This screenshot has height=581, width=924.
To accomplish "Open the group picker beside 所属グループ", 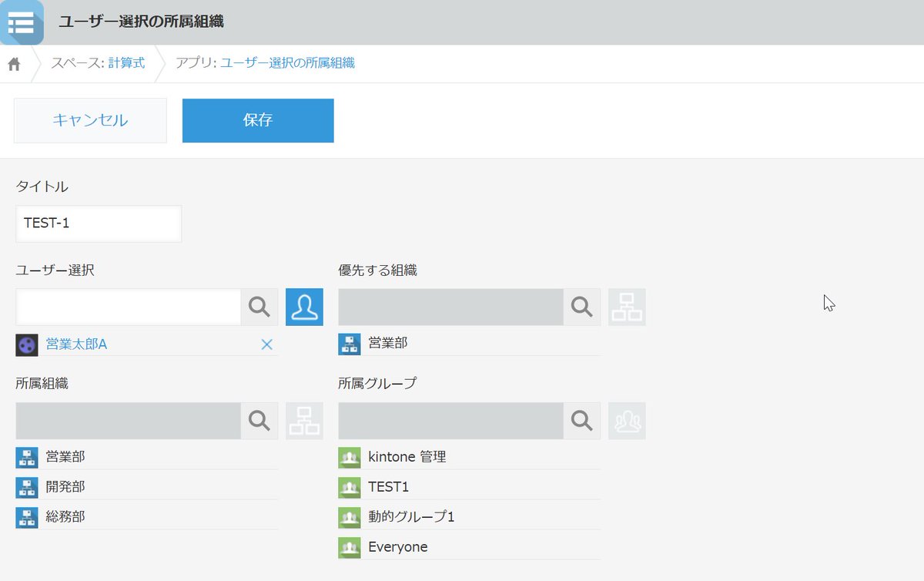I will tap(627, 420).
